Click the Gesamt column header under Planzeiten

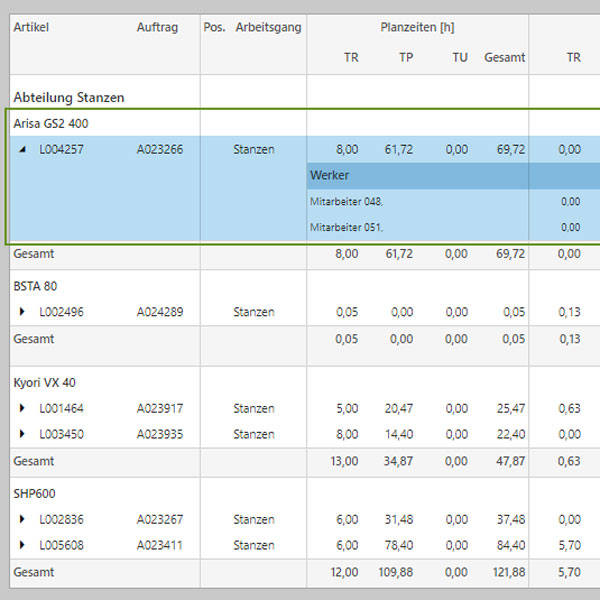pyautogui.click(x=504, y=58)
